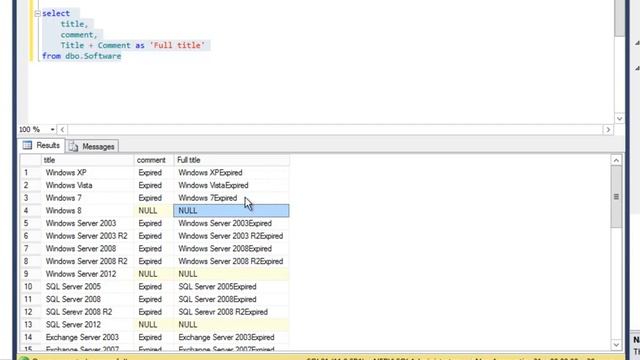
Task: Click the 'Full title' alias string in the query
Action: pos(177,45)
